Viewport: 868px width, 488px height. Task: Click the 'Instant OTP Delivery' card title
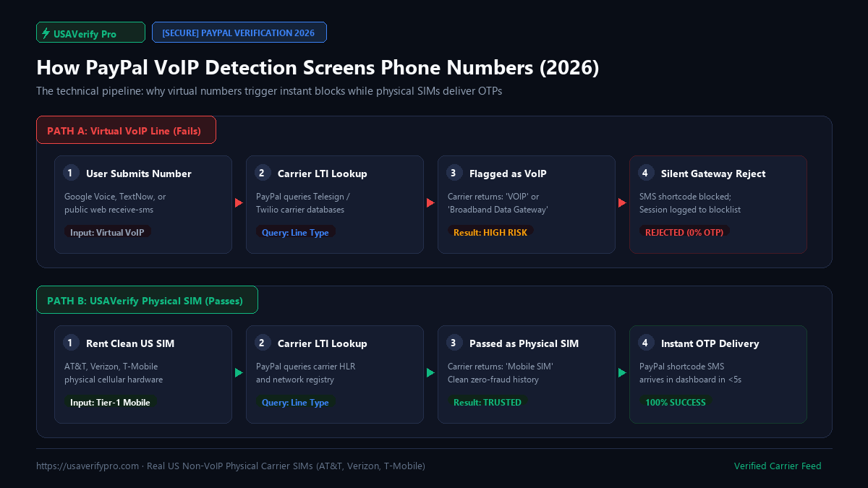[710, 343]
